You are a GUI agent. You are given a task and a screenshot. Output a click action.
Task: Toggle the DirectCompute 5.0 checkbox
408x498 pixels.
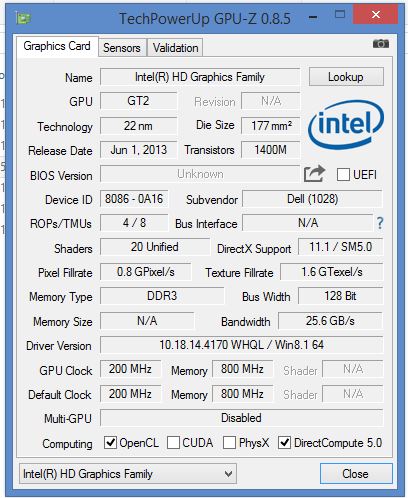[x=284, y=443]
